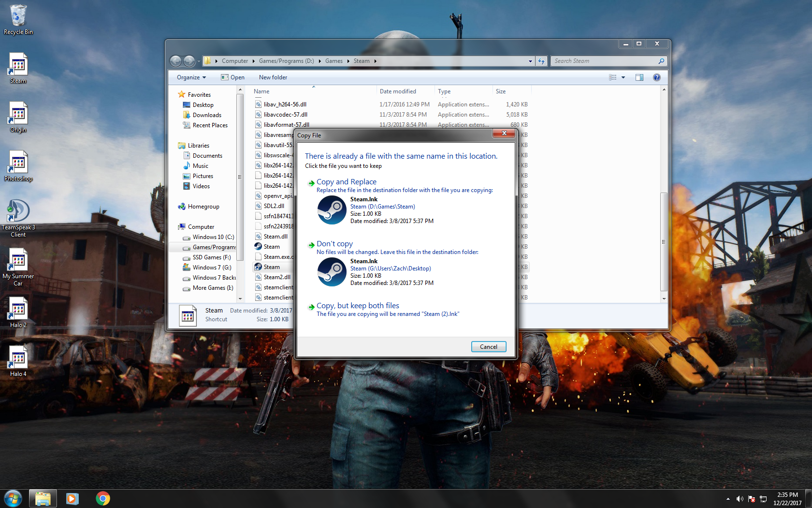Click the Windows Start orb

[x=13, y=498]
